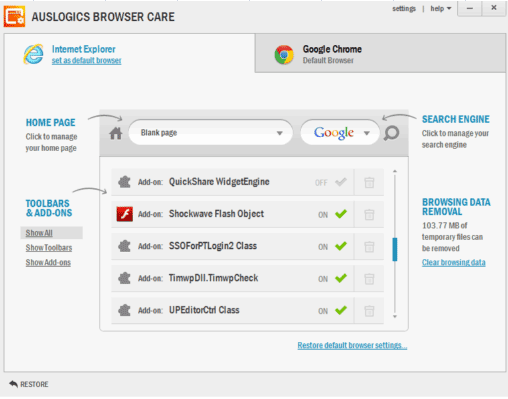
Task: Click the SEARCH ENGINE heading
Action: 456,119
